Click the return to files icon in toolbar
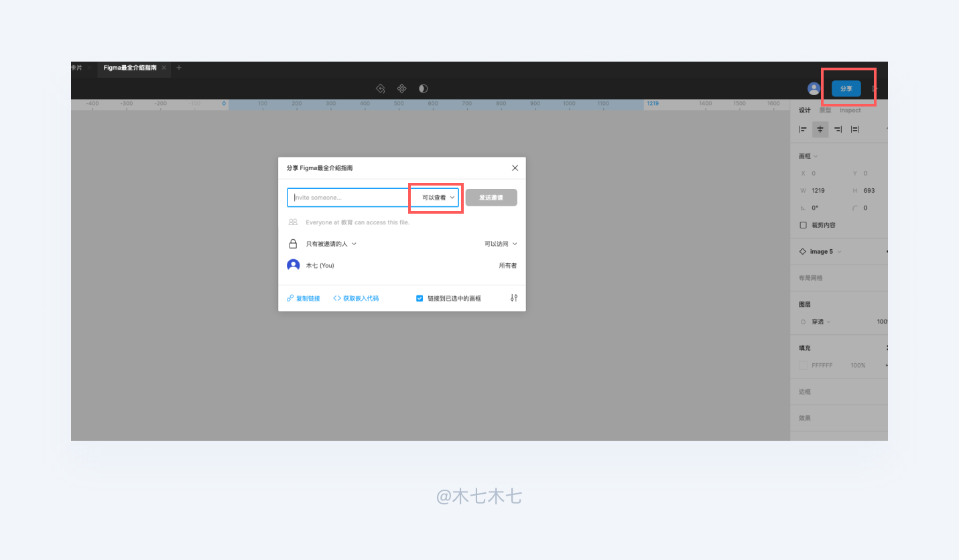 point(381,88)
